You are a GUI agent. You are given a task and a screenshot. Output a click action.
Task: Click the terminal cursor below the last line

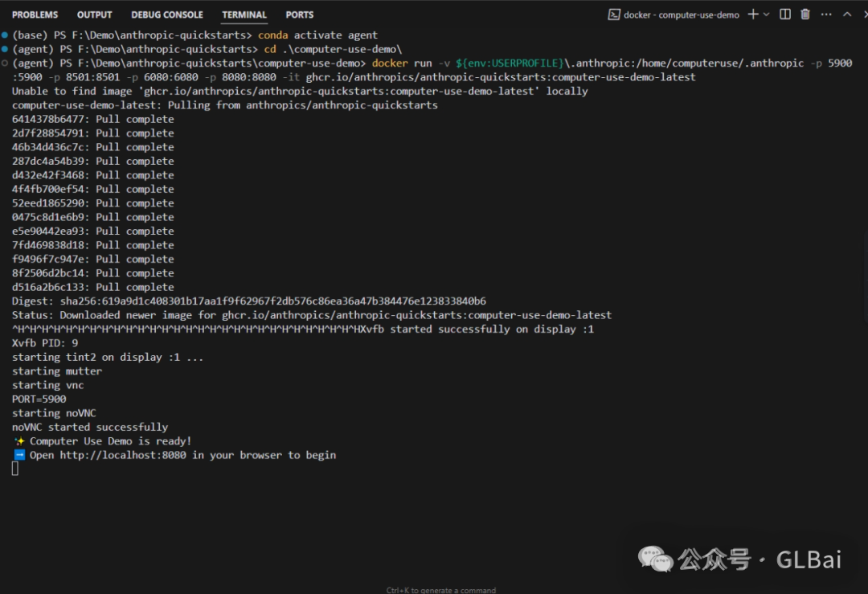(x=15, y=469)
